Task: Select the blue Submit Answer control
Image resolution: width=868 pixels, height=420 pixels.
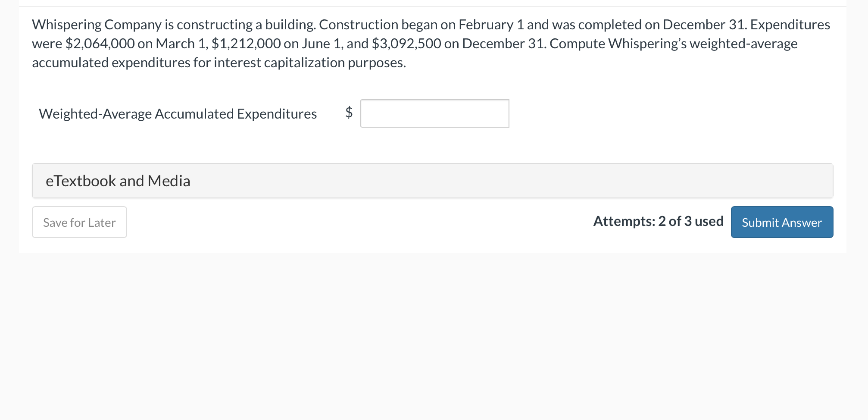Action: (781, 222)
